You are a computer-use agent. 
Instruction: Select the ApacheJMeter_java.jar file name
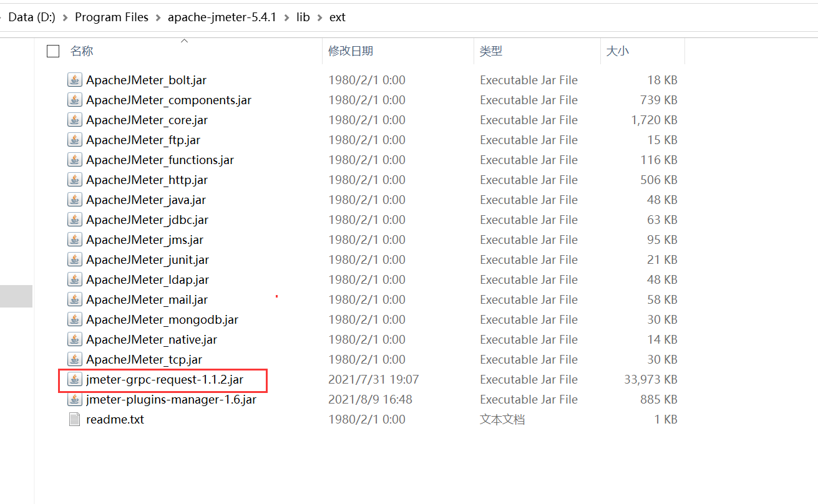click(146, 200)
